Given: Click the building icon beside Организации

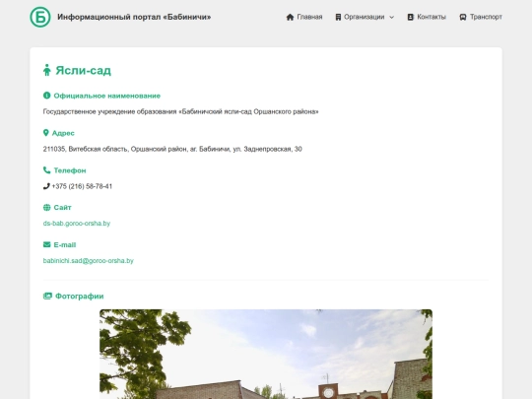Looking at the screenshot, I should [338, 17].
